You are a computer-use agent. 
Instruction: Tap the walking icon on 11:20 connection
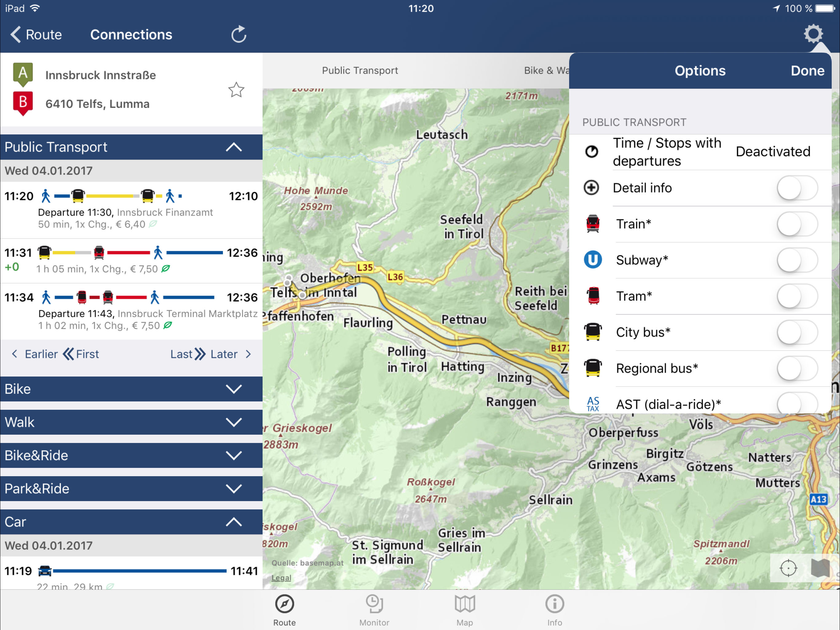(46, 196)
